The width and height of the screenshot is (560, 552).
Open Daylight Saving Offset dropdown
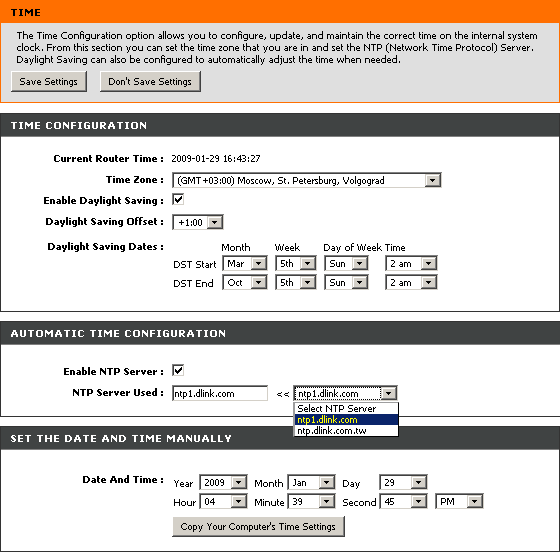198,222
